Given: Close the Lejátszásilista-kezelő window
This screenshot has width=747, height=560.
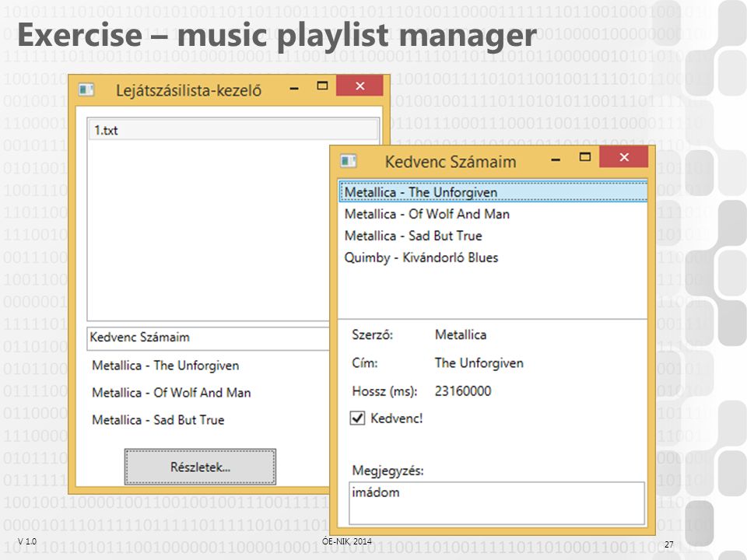Looking at the screenshot, I should (359, 86).
